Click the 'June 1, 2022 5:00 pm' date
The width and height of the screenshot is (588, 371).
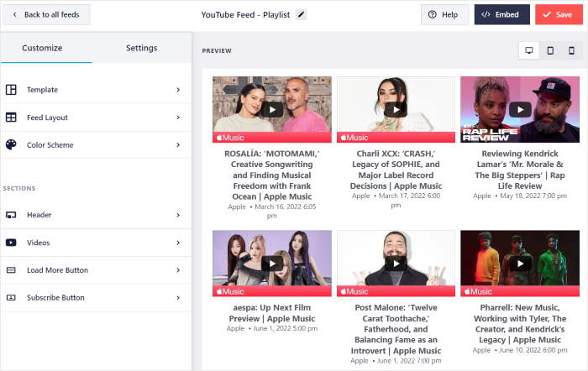point(286,328)
